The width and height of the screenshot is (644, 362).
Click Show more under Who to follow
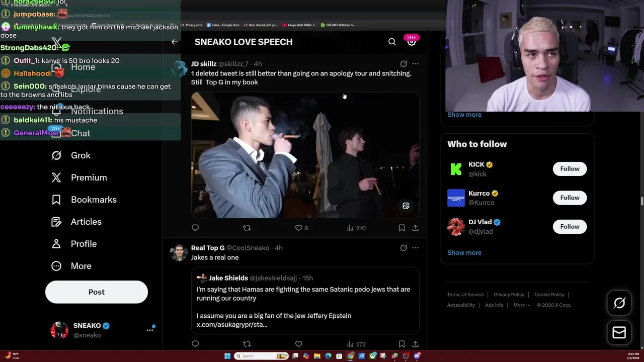(464, 252)
